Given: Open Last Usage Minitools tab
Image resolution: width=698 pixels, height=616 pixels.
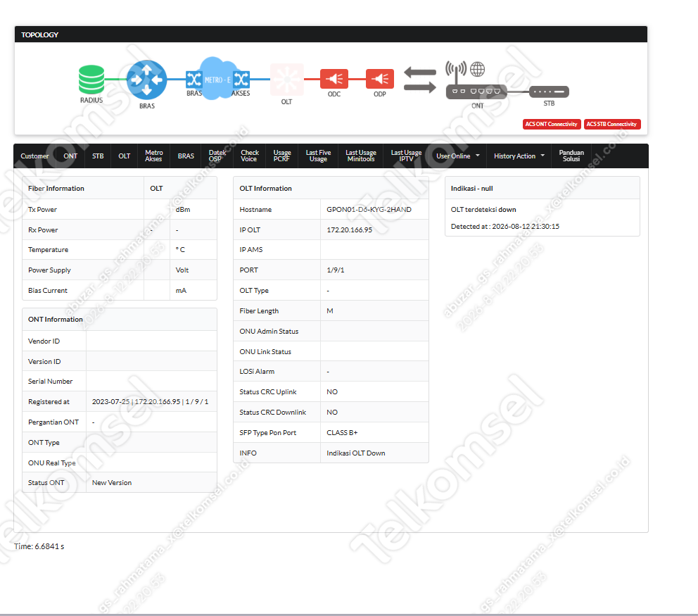Looking at the screenshot, I should 360,156.
